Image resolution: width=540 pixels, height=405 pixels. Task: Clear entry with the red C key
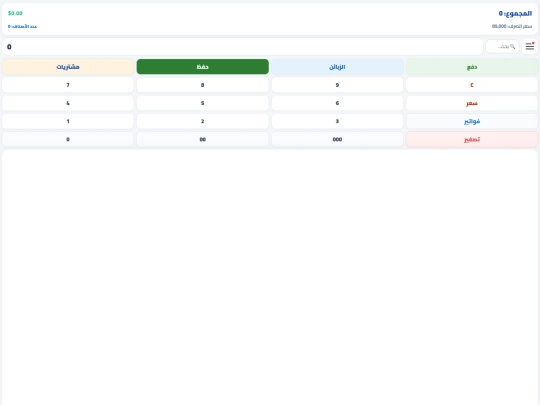(472, 85)
